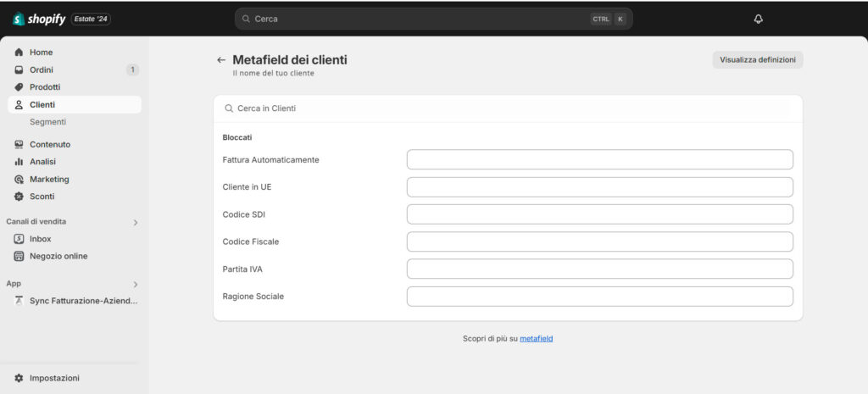Click the Codice Fiscale input field
This screenshot has width=868, height=394.
[x=599, y=241]
